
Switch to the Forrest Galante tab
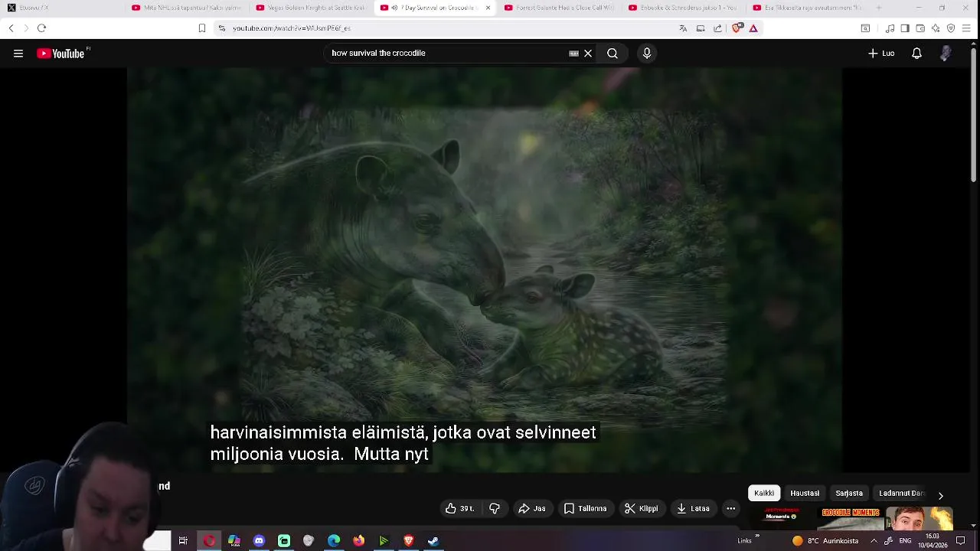[x=560, y=8]
